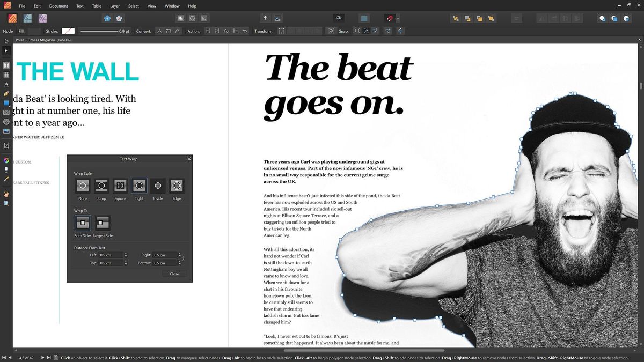The width and height of the screenshot is (644, 362).
Task: Open the Document menu
Action: pos(58,6)
